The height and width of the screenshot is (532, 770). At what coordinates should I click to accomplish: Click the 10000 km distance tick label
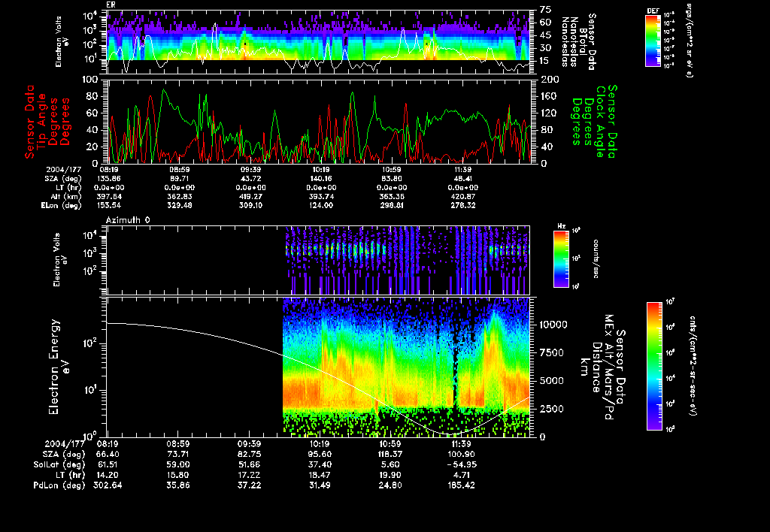click(553, 325)
